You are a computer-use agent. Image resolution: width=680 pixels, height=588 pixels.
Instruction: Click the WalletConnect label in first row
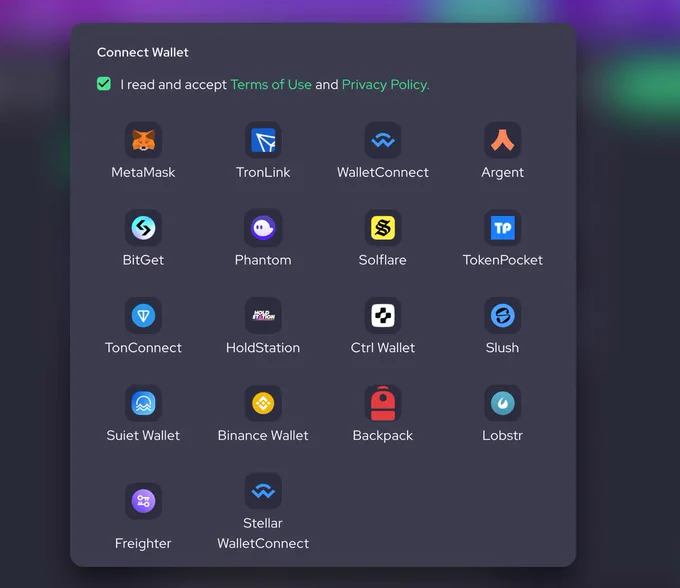tap(383, 172)
